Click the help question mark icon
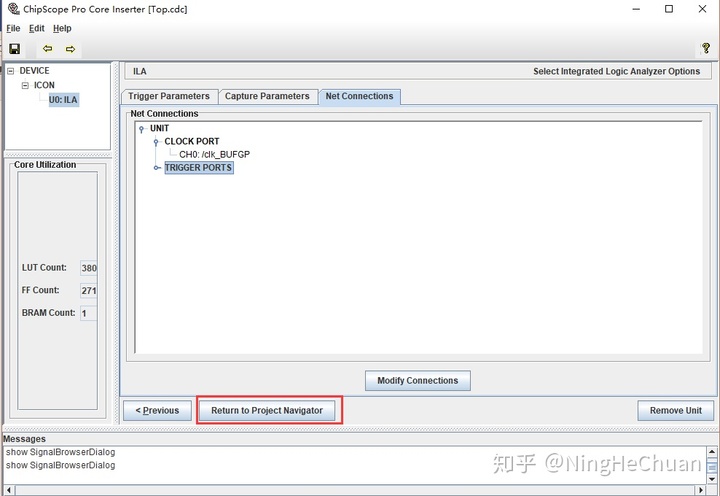The width and height of the screenshot is (720, 496). pos(706,48)
